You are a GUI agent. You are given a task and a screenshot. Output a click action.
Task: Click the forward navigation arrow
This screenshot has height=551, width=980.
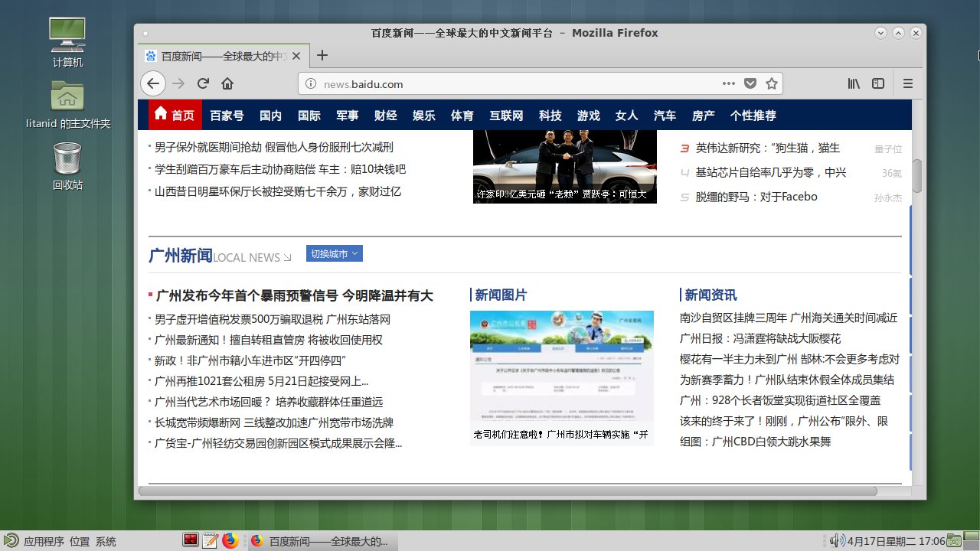(178, 83)
